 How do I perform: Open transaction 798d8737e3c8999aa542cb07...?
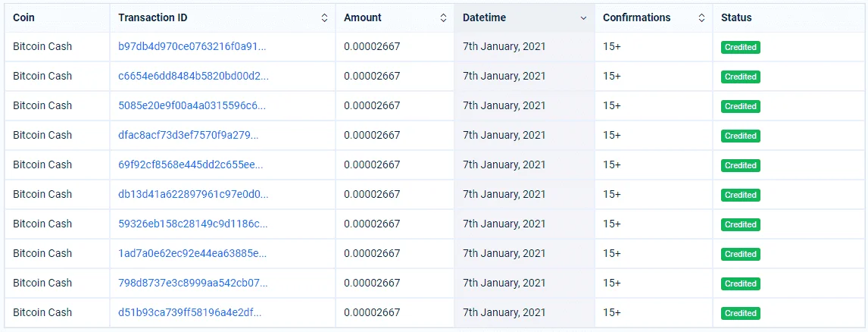point(192,283)
